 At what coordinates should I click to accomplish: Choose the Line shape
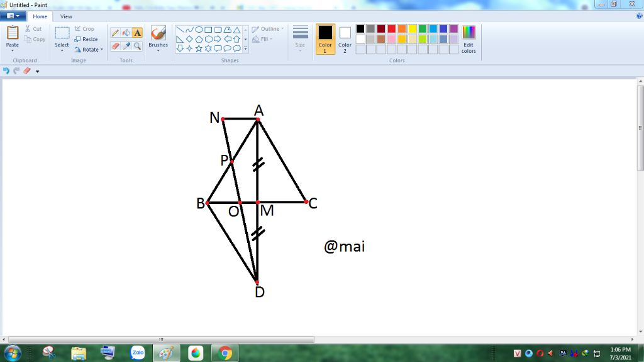coord(180,30)
